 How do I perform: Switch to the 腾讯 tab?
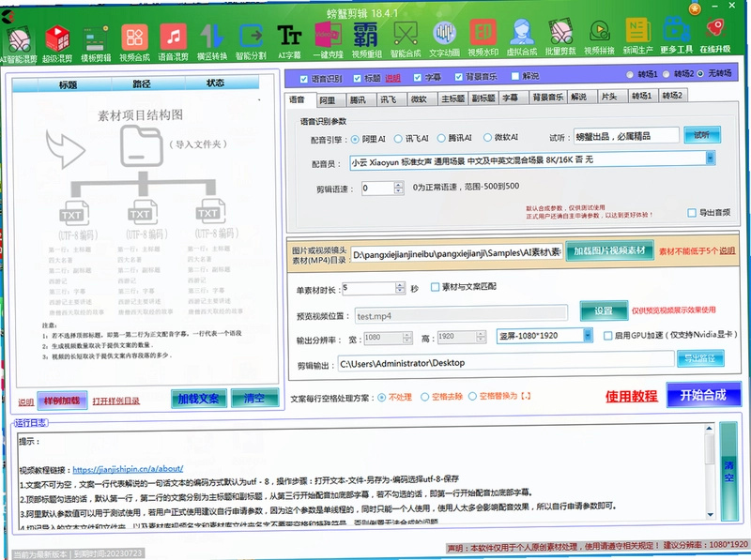[359, 99]
